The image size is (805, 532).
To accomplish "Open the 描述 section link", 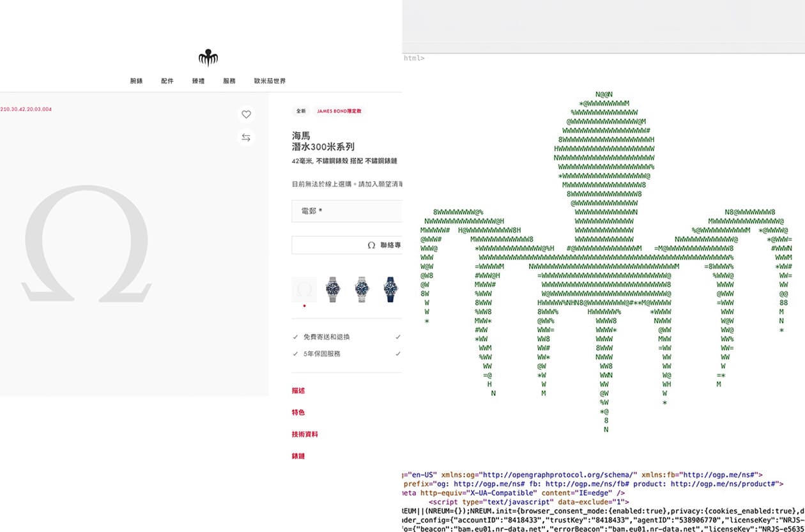I will (x=298, y=391).
